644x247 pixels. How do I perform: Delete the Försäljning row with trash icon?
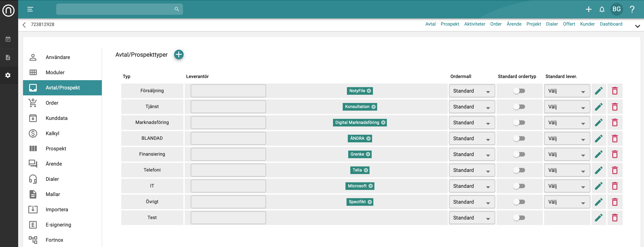click(x=614, y=91)
